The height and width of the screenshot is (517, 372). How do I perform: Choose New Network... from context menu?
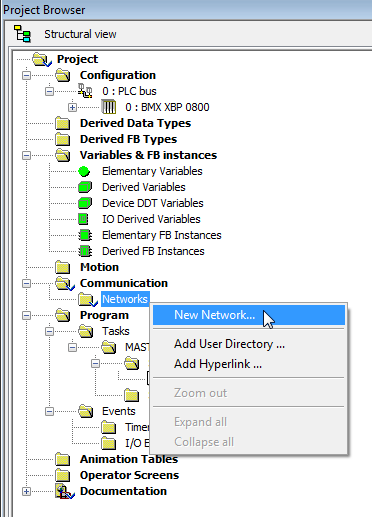point(249,315)
